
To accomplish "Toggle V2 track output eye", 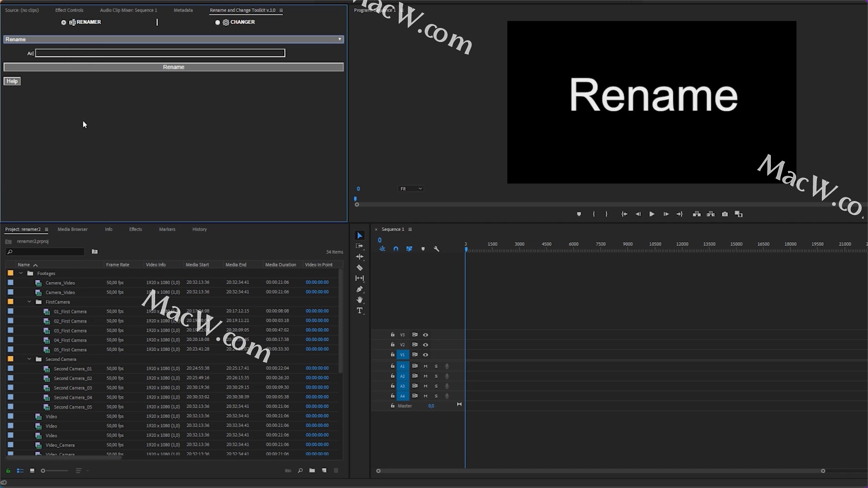I will [x=425, y=345].
